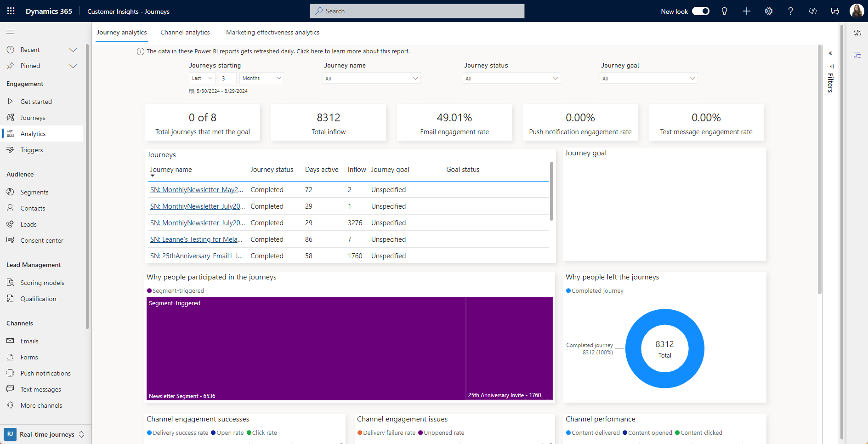Expand the Pinned section chevron
The height and width of the screenshot is (444, 868).
73,66
